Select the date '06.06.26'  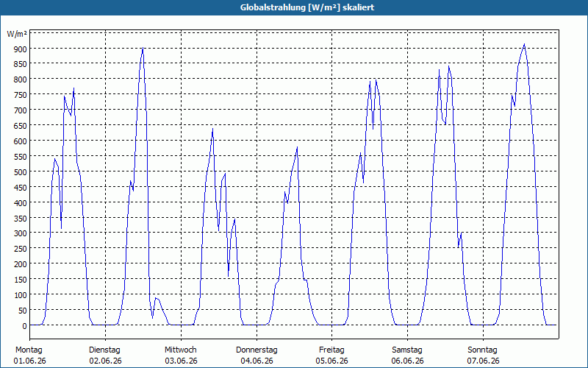408,361
